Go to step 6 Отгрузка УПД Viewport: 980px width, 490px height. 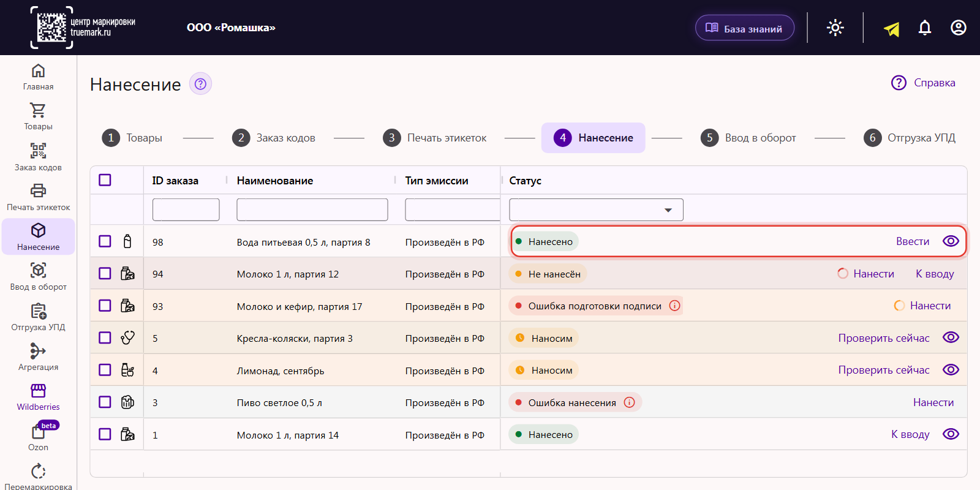910,138
